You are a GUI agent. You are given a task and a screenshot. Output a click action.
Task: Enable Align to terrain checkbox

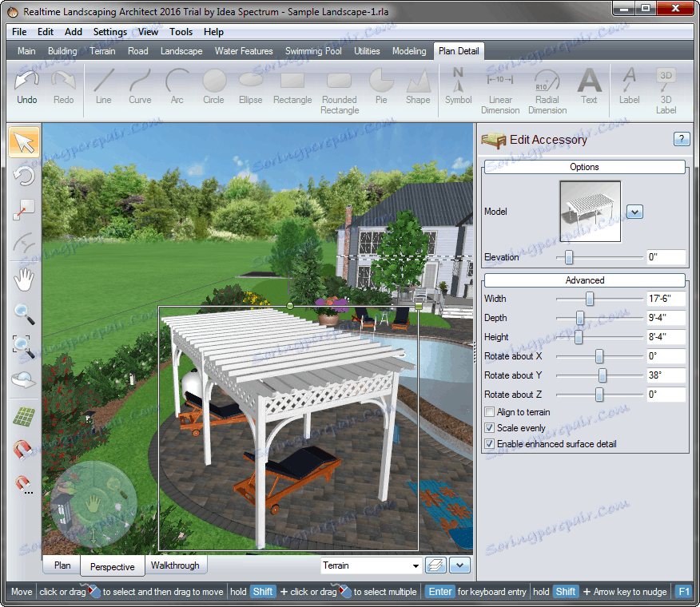coord(490,412)
